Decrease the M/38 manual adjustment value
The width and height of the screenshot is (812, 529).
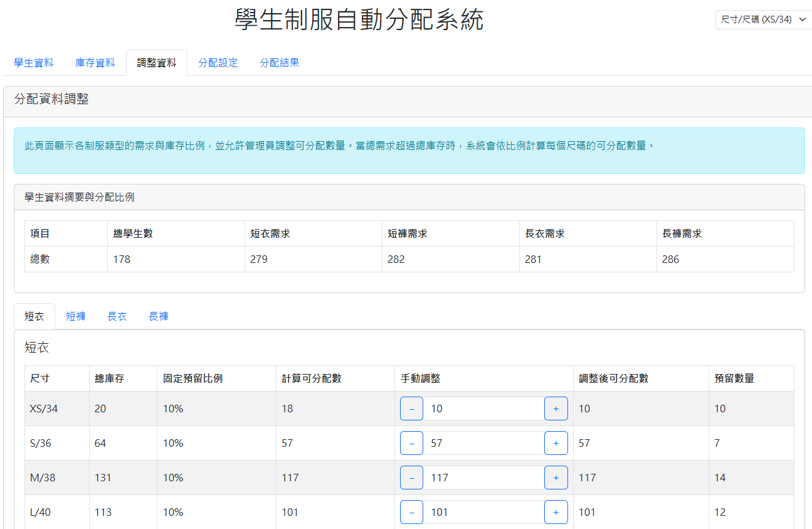click(411, 478)
